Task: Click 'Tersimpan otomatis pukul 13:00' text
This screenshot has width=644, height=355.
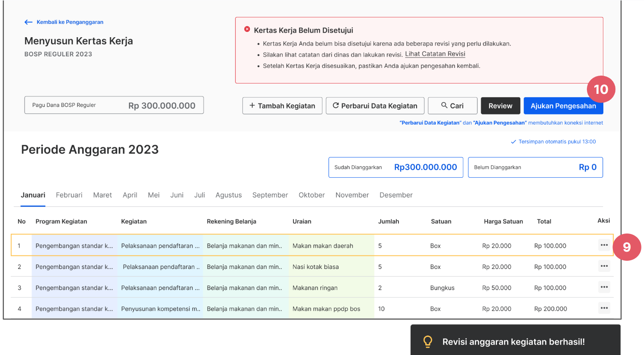Action: coord(557,142)
